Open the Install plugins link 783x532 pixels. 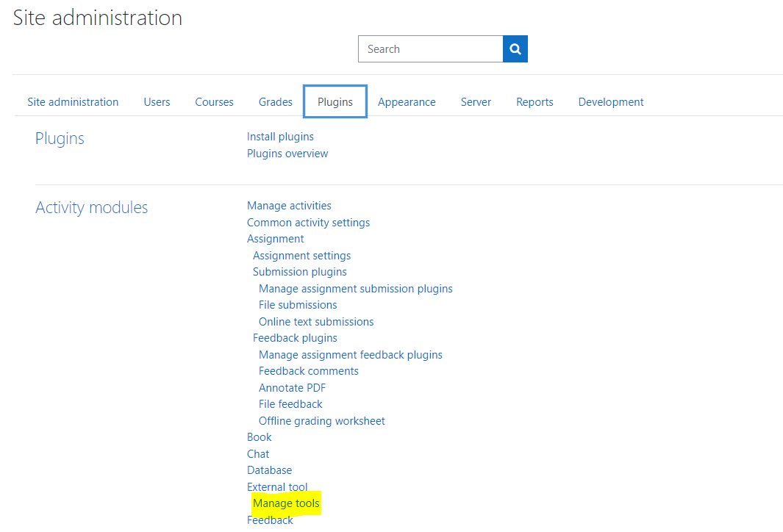(280, 137)
